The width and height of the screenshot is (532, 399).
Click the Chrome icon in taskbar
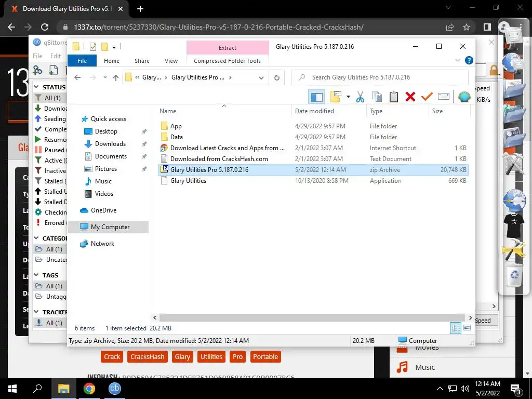coord(89,389)
